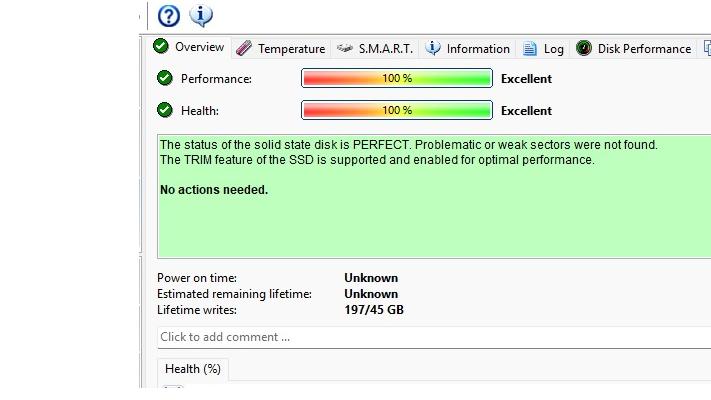This screenshot has width=711, height=400.
Task: Click the gauge icon beside Disk Performance
Action: click(x=584, y=48)
